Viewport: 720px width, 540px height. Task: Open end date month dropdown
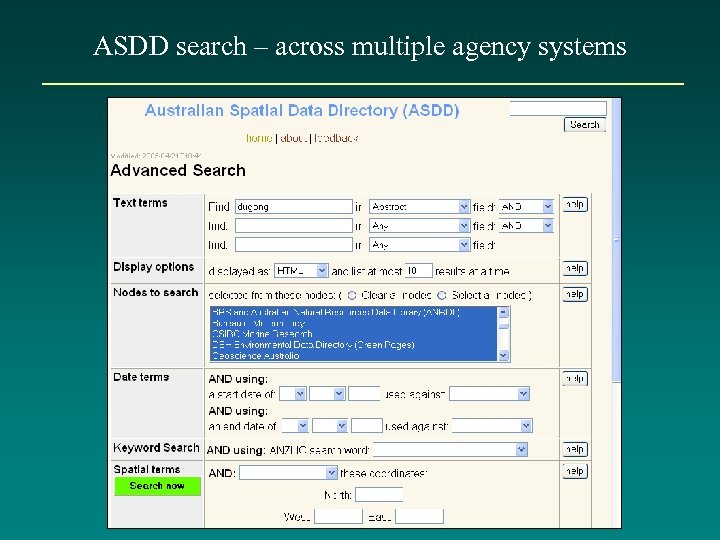point(330,426)
